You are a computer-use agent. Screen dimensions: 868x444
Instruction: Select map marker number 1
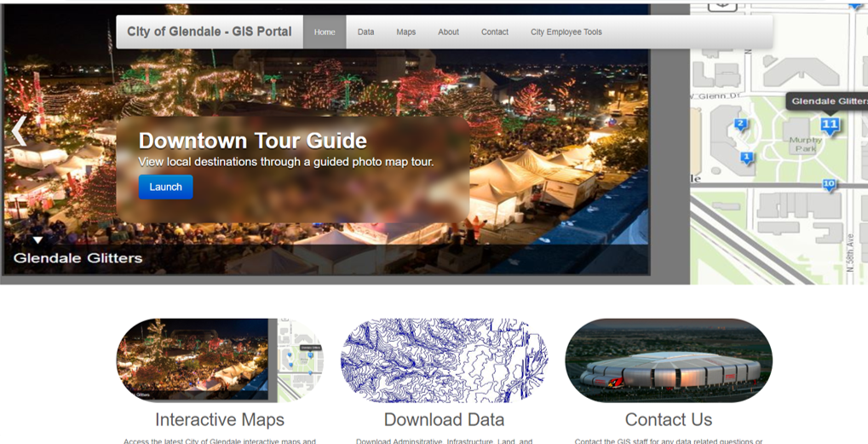[x=747, y=159]
